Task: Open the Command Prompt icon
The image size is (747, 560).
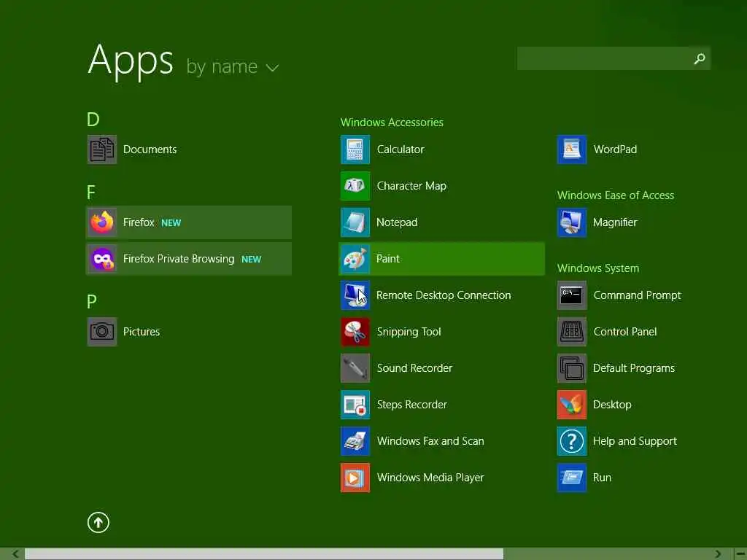Action: tap(572, 295)
